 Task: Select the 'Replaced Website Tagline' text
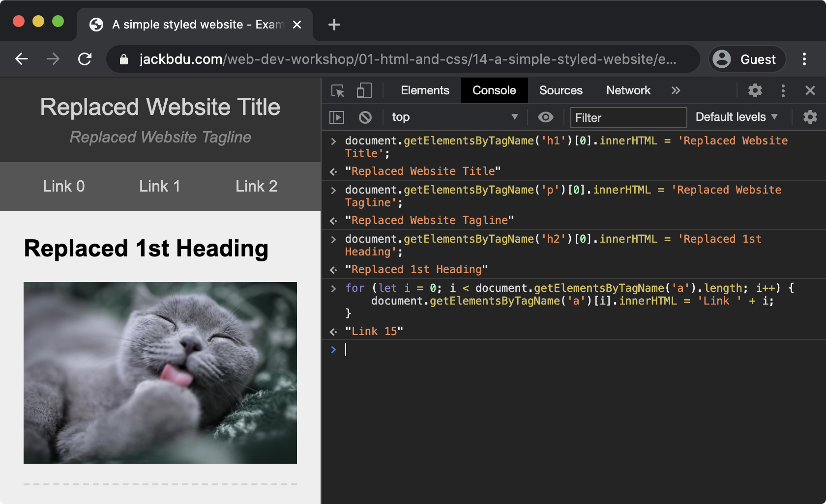pyautogui.click(x=160, y=137)
